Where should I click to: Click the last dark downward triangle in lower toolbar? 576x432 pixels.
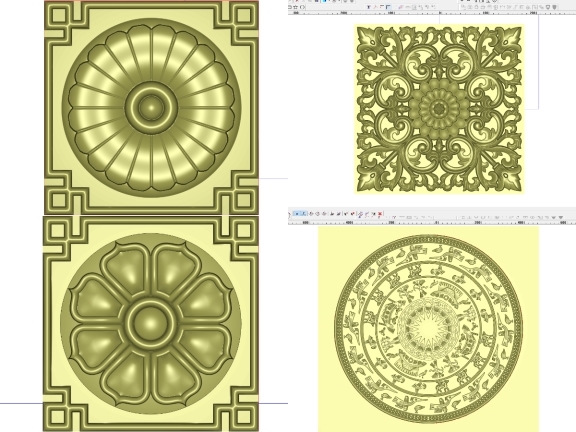pos(561,217)
